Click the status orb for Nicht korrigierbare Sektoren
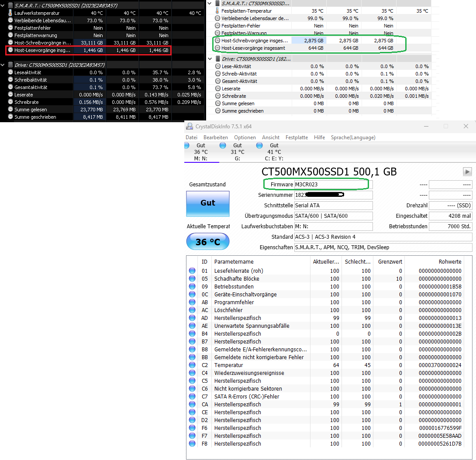 click(192, 389)
